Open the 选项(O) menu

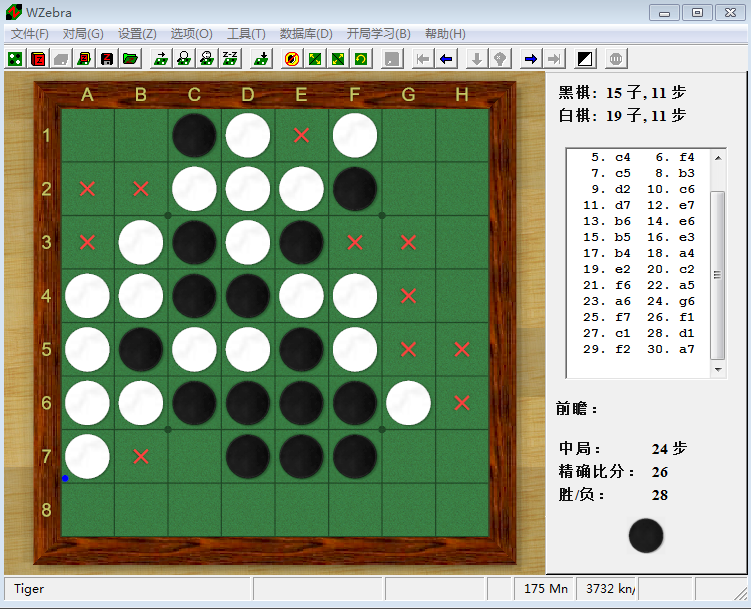[x=192, y=34]
